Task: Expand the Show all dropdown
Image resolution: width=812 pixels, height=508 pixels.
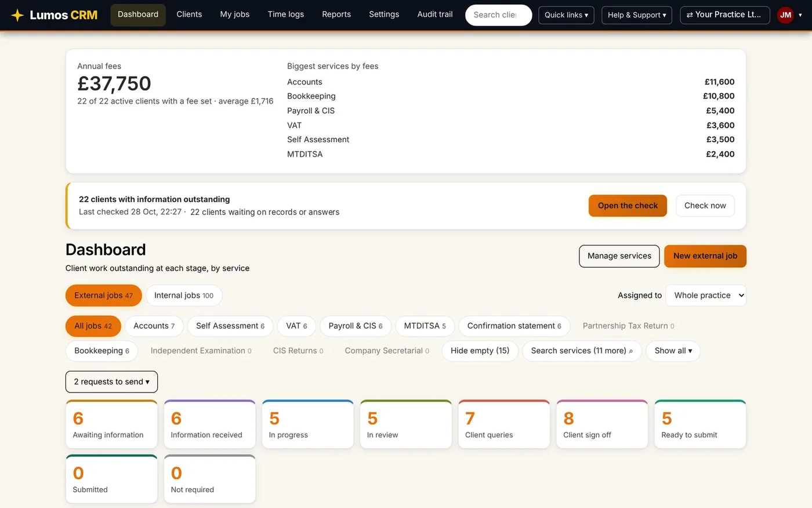Action: pyautogui.click(x=673, y=351)
